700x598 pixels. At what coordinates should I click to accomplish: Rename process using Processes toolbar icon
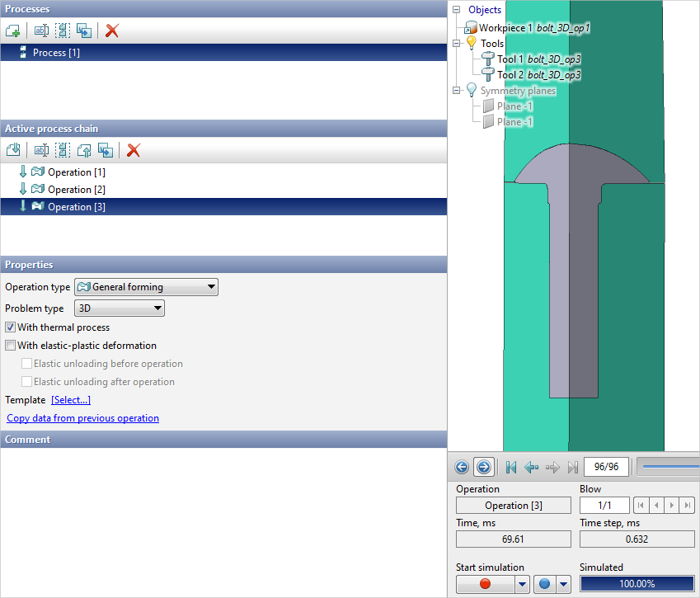(41, 31)
